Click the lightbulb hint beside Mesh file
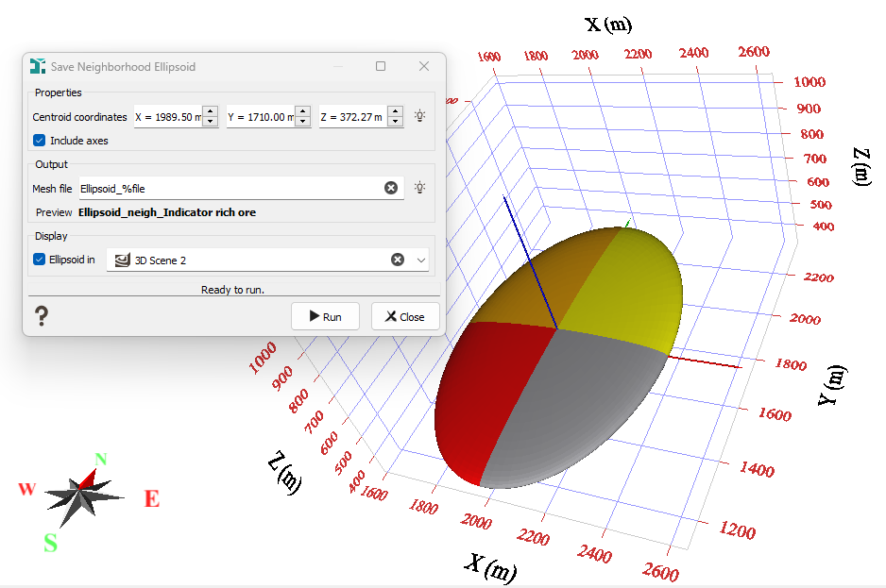The image size is (886, 588). [x=419, y=188]
